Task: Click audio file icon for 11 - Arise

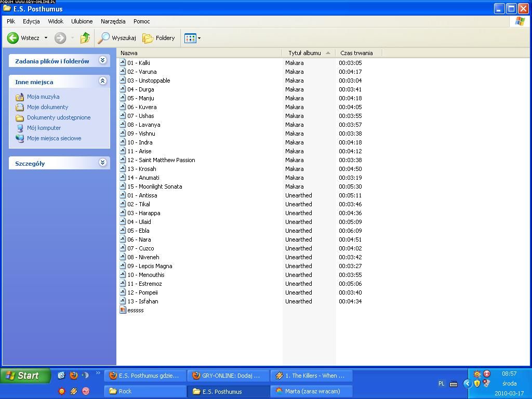Action: click(x=123, y=151)
